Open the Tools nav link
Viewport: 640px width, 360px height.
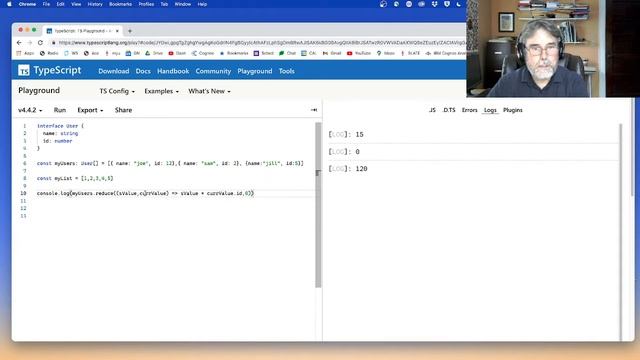pos(287,71)
